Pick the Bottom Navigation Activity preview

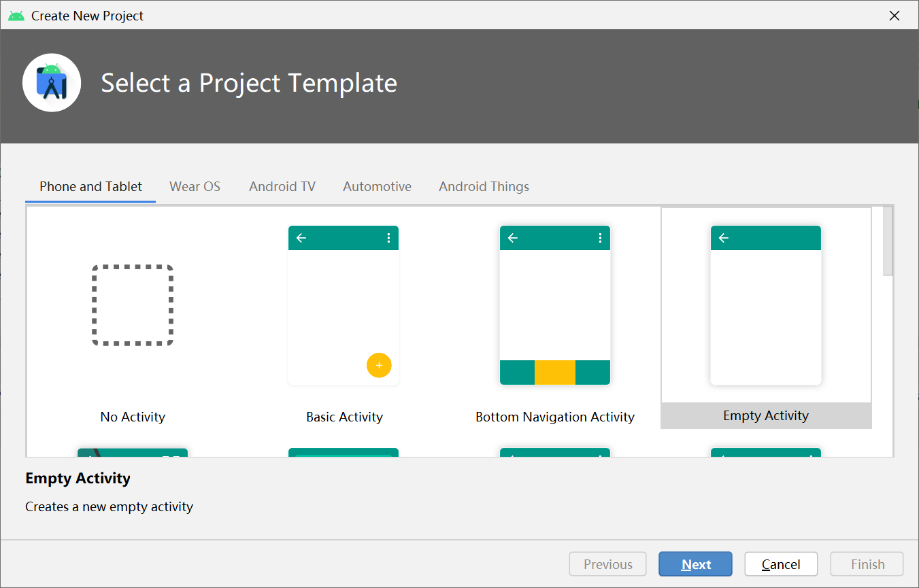555,305
